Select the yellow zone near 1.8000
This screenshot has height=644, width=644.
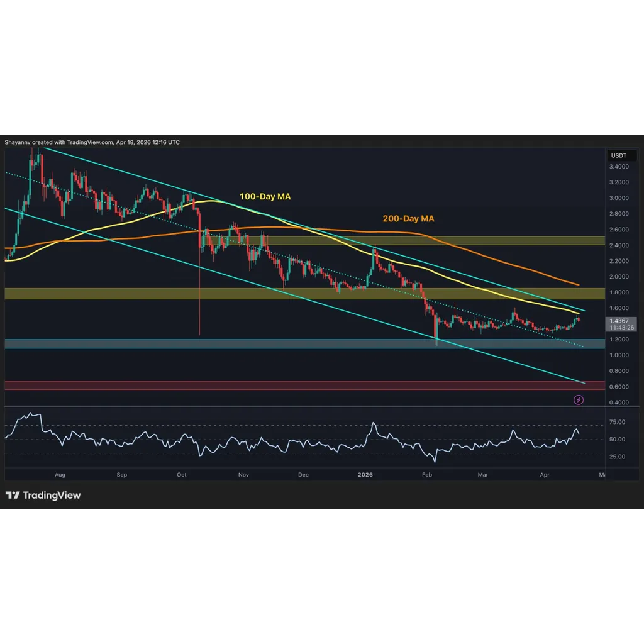point(305,293)
